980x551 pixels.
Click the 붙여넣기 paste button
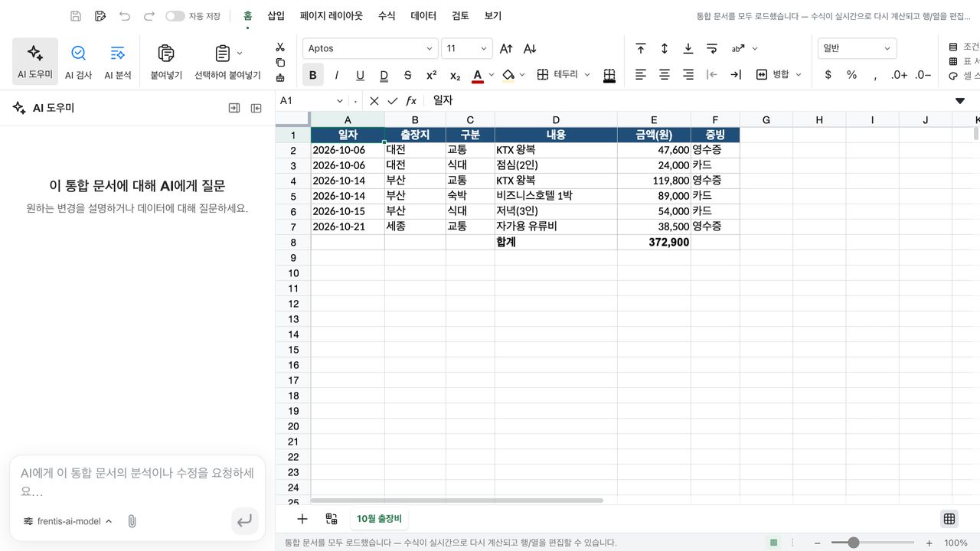tap(166, 61)
